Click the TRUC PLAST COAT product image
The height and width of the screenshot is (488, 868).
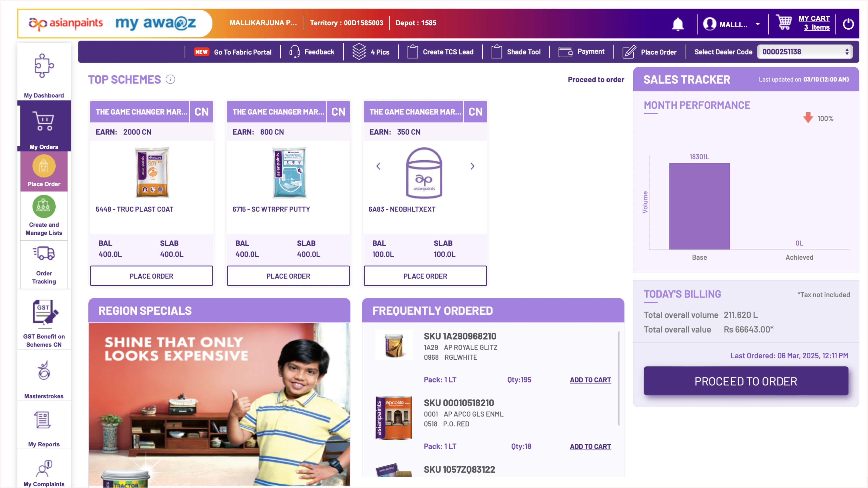pos(152,172)
